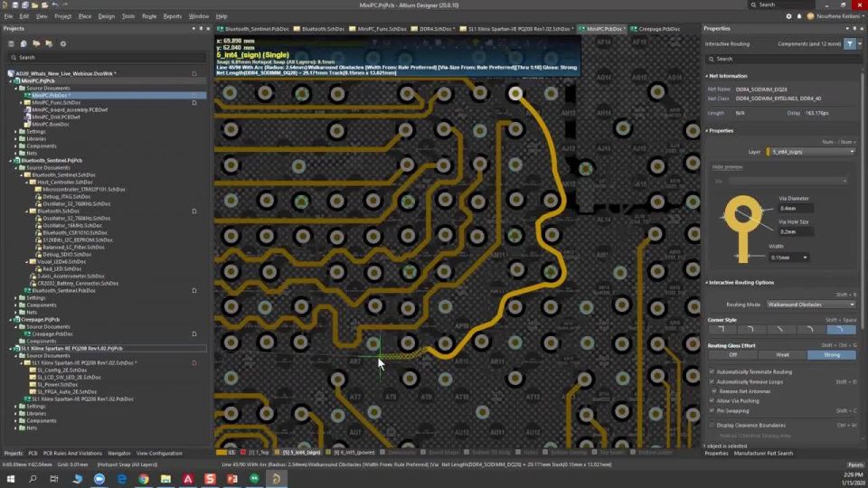Click the yellow Layer color swatch in Properties
This screenshot has height=488, width=868.
[x=769, y=152]
